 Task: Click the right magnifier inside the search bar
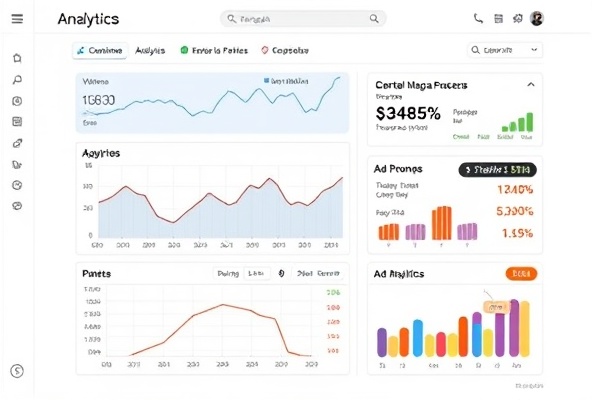(x=374, y=19)
